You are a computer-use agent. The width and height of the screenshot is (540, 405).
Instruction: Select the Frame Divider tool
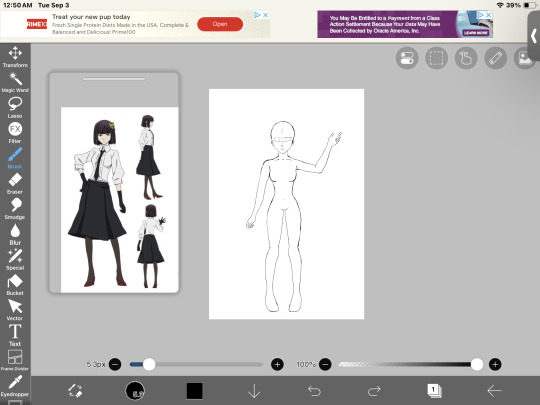(x=15, y=360)
